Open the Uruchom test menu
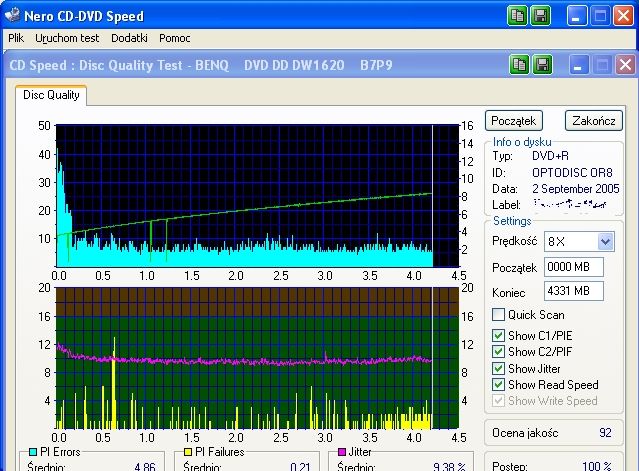 click(x=67, y=38)
